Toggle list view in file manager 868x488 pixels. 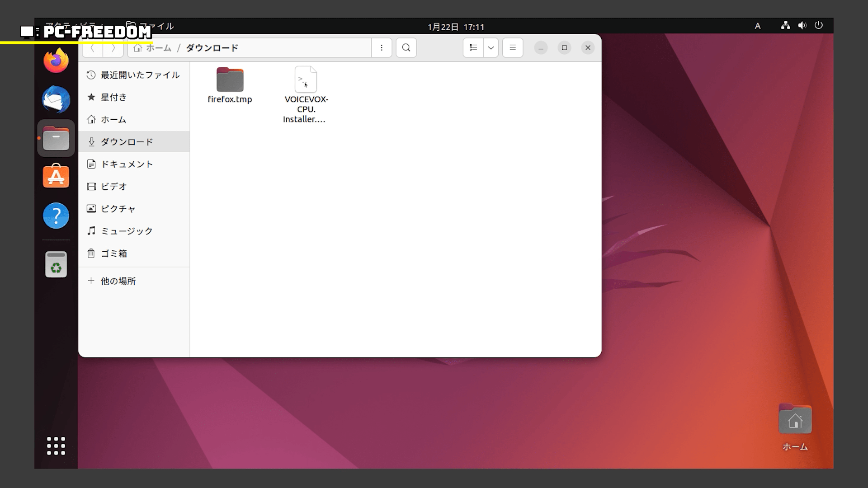(473, 47)
